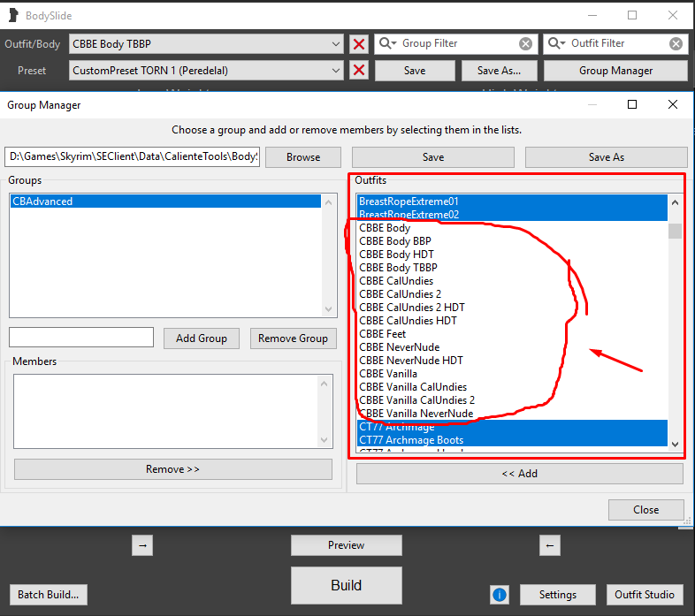Click the left arrow button beside Preview
695x616 pixels.
[550, 546]
